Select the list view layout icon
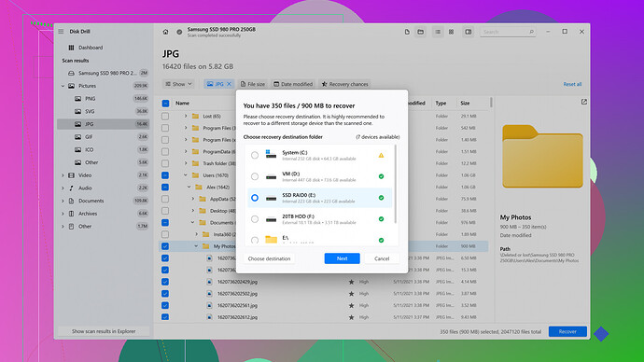 click(438, 32)
